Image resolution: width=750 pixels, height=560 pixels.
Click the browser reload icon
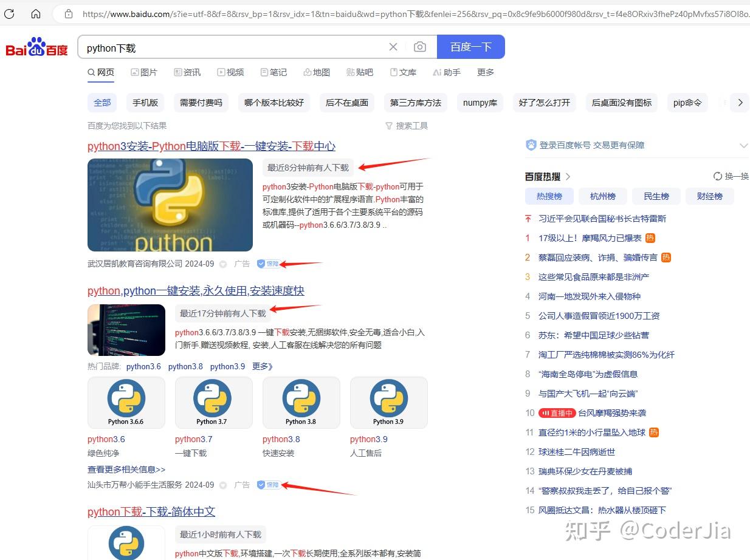click(10, 13)
